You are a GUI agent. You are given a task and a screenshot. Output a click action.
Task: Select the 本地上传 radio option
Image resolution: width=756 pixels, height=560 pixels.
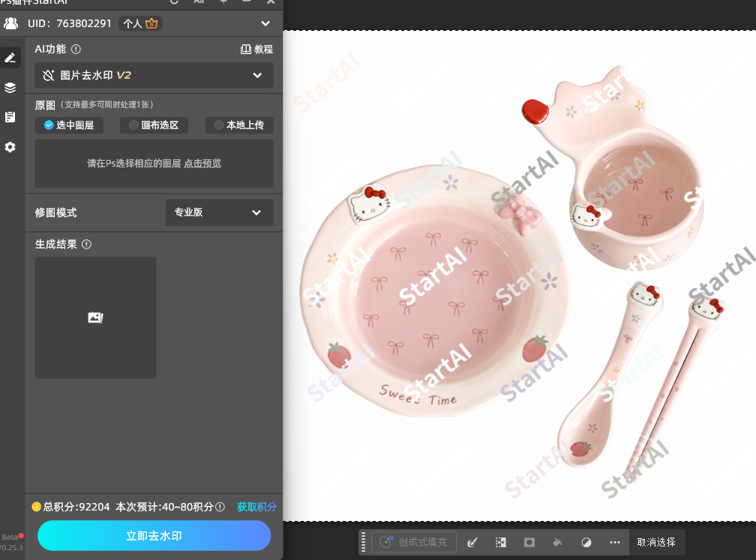point(240,125)
